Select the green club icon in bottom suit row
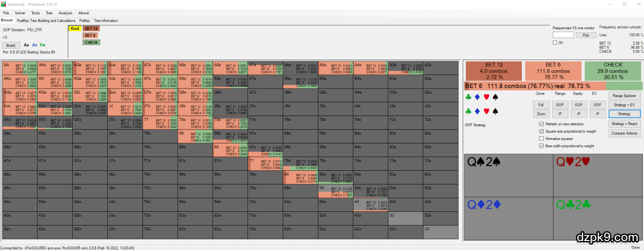644x250 pixels. click(469, 111)
